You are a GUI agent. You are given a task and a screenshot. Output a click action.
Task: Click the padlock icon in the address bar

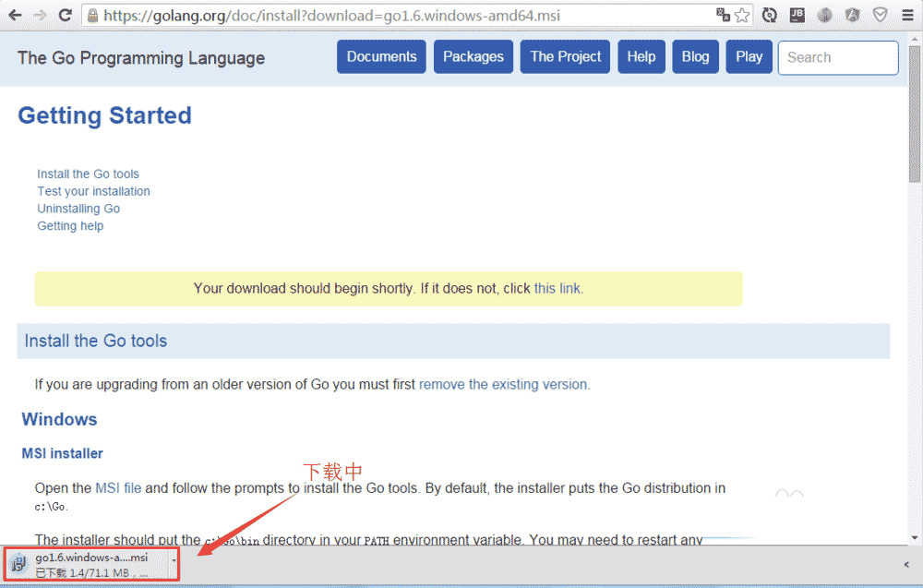click(92, 16)
